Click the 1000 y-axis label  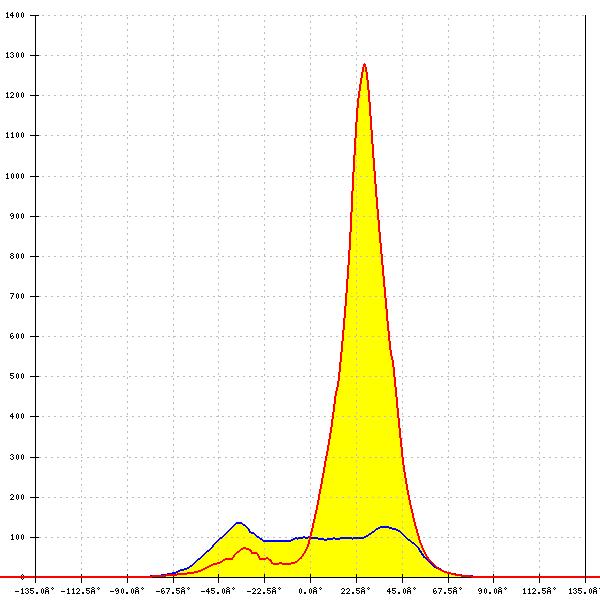pyautogui.click(x=15, y=176)
